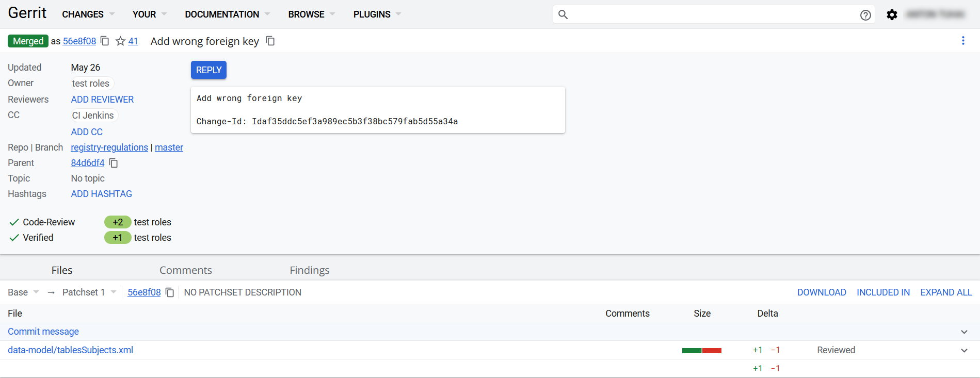Click DOWNLOAD
This screenshot has height=378, width=980.
pyautogui.click(x=822, y=292)
